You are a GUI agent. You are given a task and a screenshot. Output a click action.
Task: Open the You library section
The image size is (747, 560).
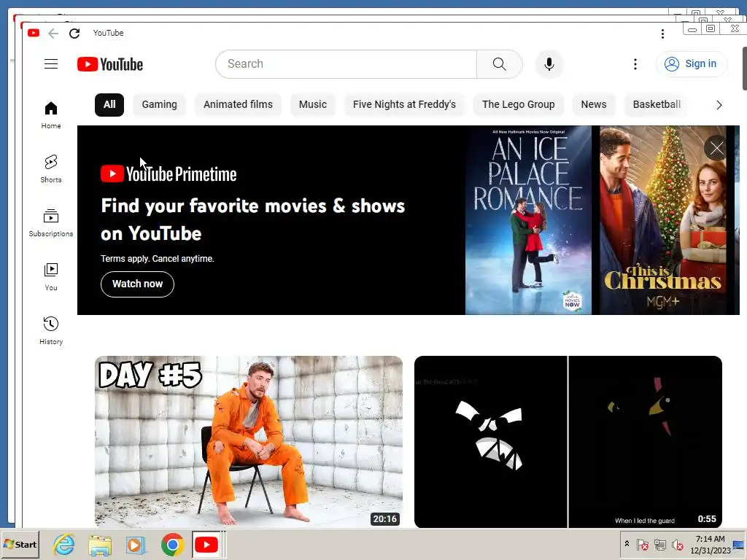[51, 276]
